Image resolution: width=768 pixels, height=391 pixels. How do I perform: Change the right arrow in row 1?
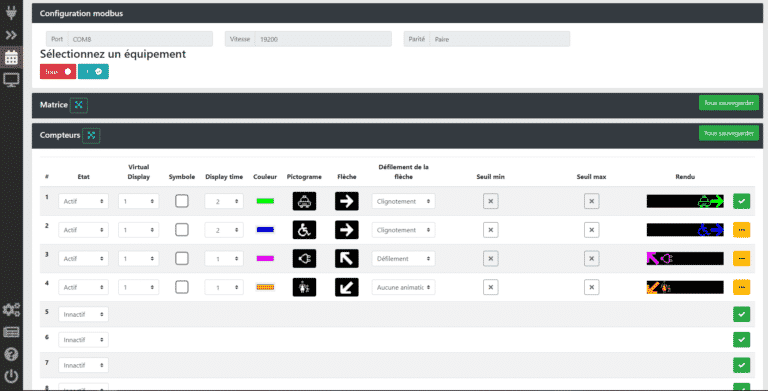pos(347,201)
